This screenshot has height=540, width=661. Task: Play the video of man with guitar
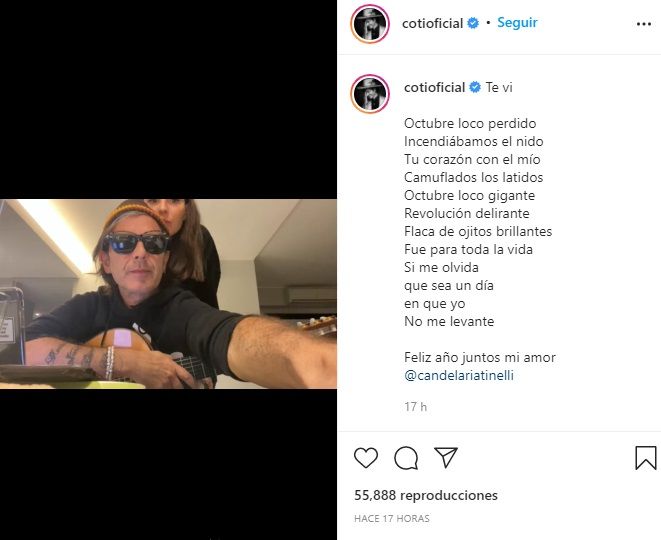(168, 294)
